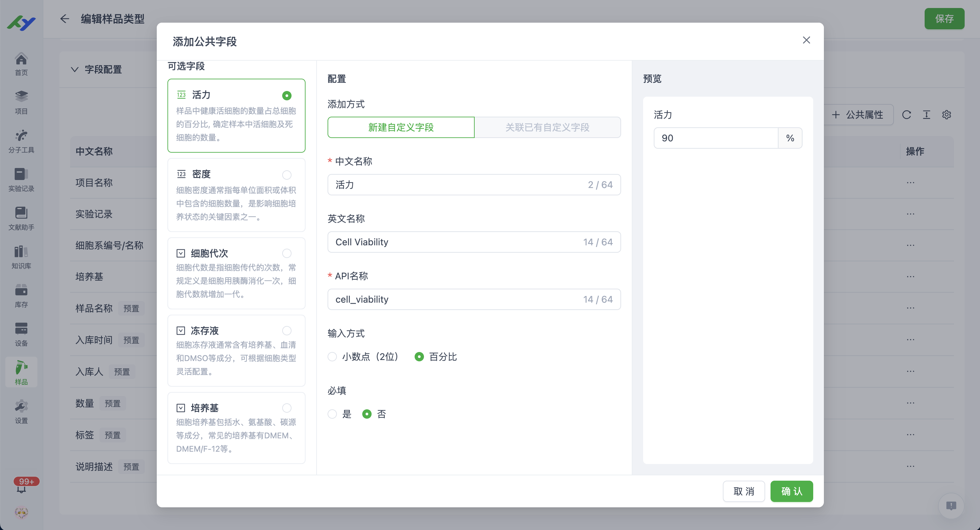
Task: Select the 知识库 icon
Action: click(x=21, y=255)
